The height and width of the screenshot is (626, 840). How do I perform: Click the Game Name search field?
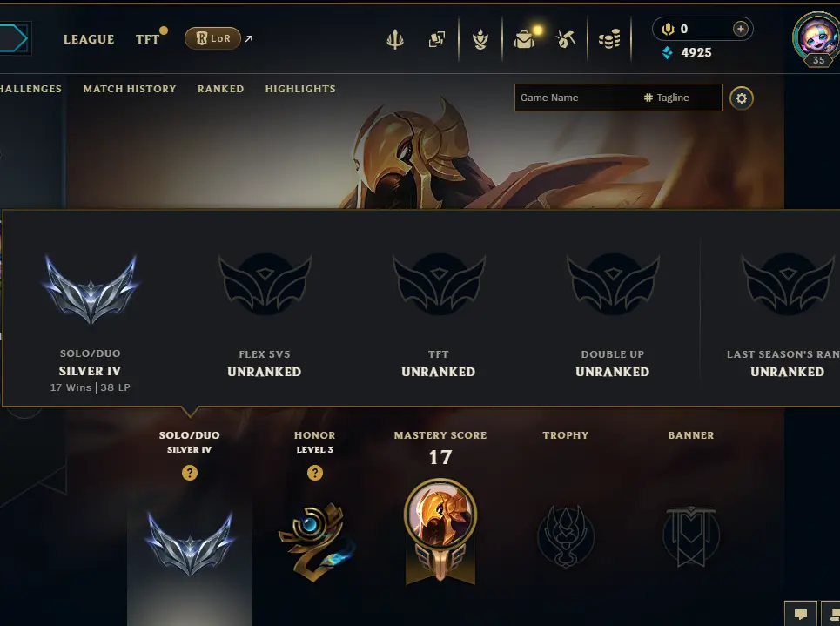point(579,98)
